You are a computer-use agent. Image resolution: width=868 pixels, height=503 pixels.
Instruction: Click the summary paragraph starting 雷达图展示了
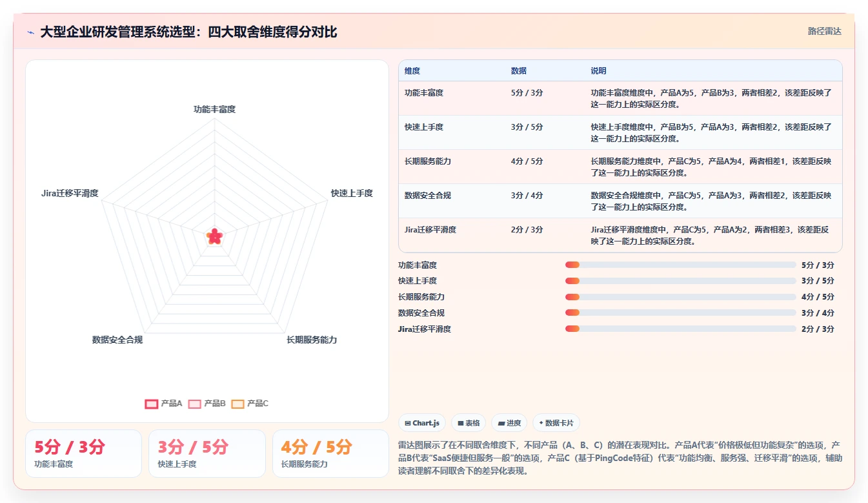pos(620,458)
